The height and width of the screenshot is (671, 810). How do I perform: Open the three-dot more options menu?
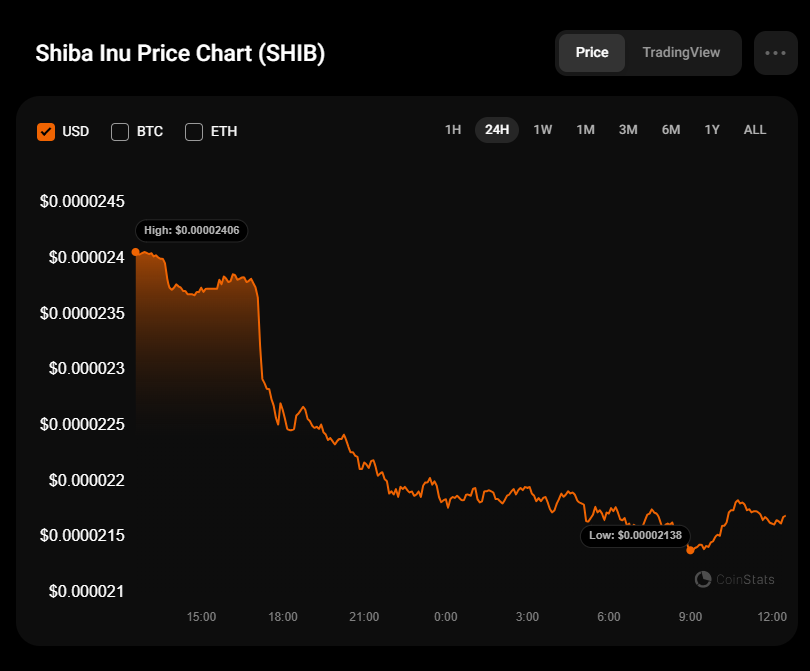tap(775, 53)
